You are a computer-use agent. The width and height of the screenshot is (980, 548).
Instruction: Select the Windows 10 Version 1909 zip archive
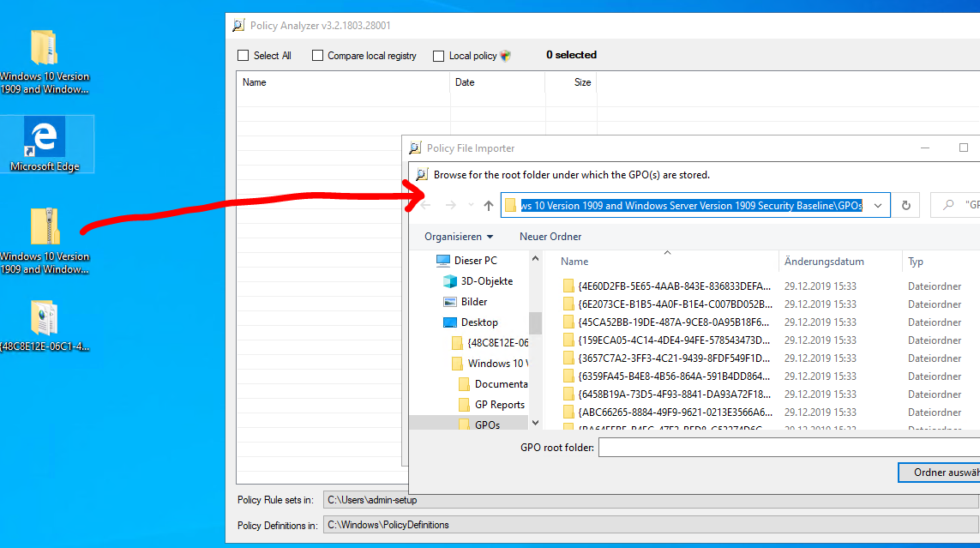click(45, 241)
